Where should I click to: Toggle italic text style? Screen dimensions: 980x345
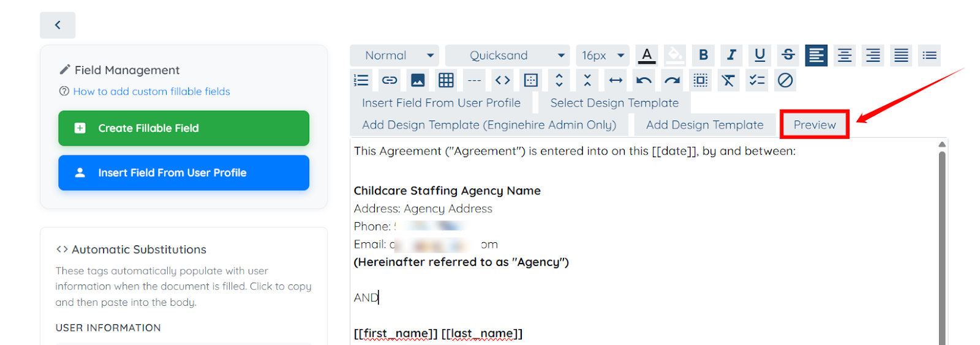(731, 55)
